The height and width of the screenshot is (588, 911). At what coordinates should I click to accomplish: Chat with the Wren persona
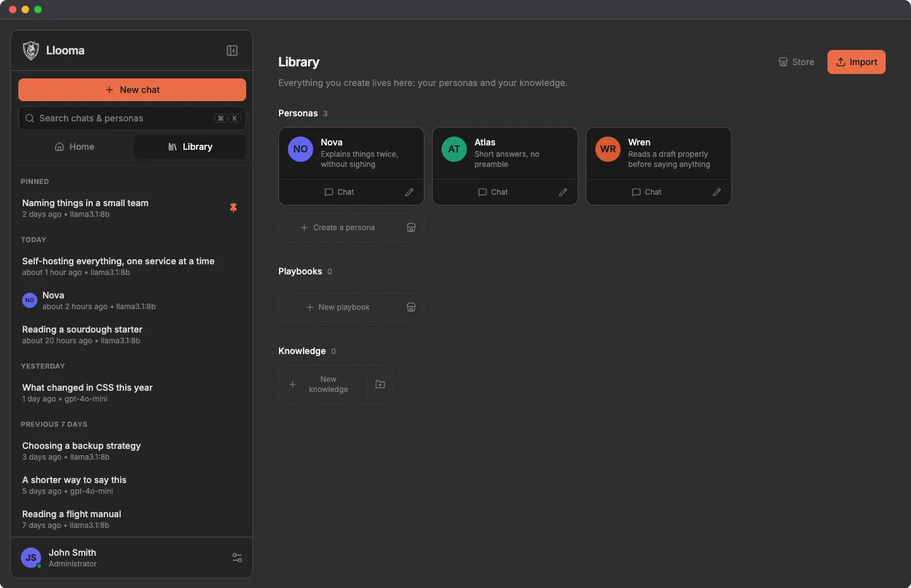[647, 192]
